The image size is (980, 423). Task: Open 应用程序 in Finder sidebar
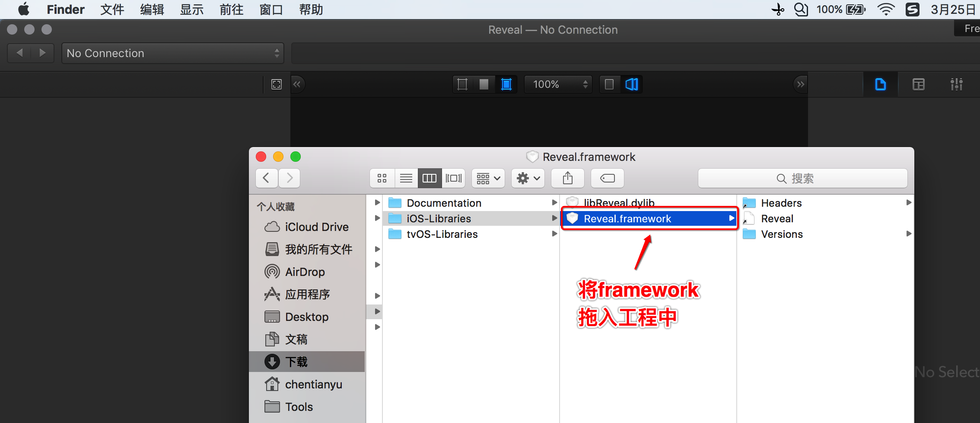(307, 295)
